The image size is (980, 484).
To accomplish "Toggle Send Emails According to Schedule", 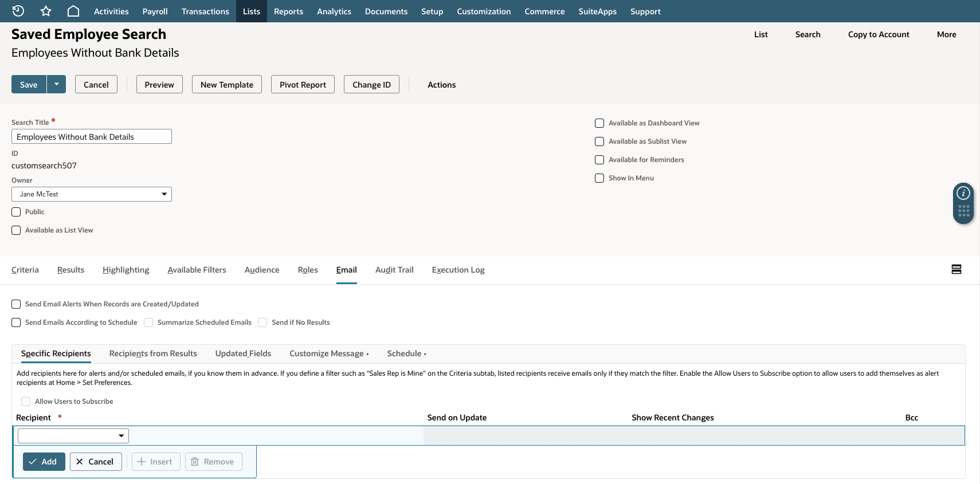I will [x=16, y=322].
